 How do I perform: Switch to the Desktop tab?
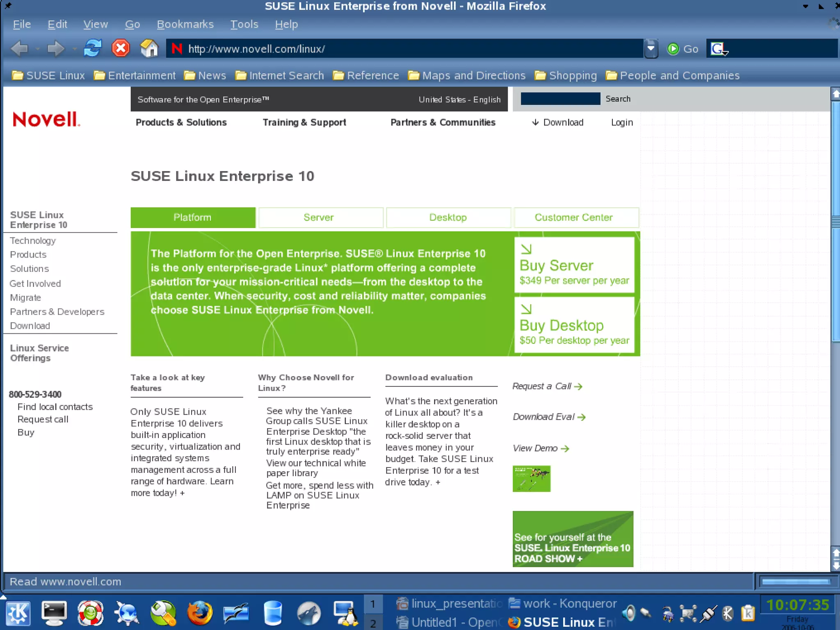tap(448, 217)
